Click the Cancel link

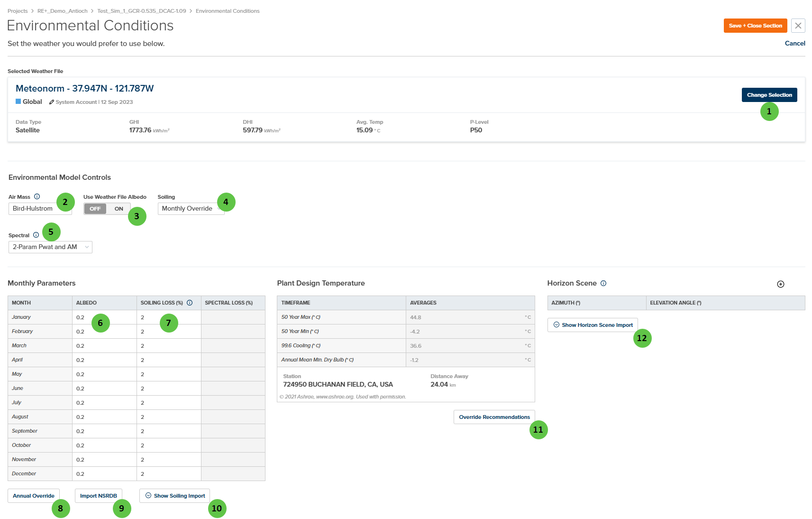pyautogui.click(x=795, y=43)
